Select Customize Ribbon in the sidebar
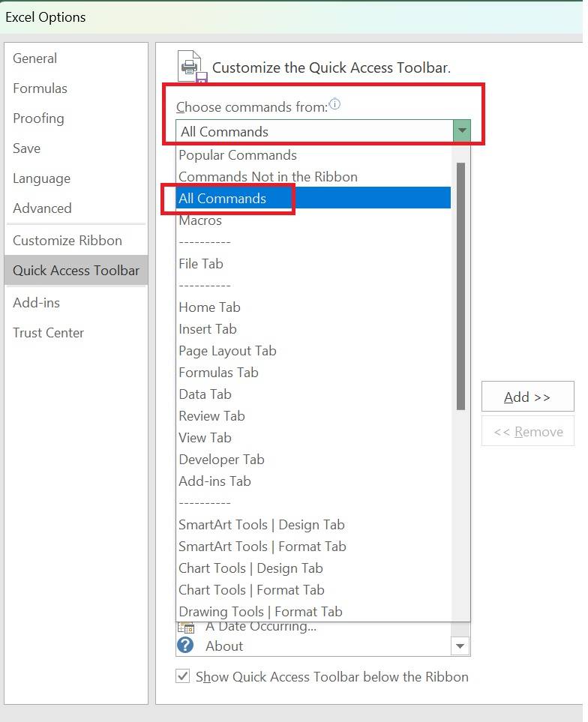Screen dimensions: 588x722 click(x=67, y=240)
